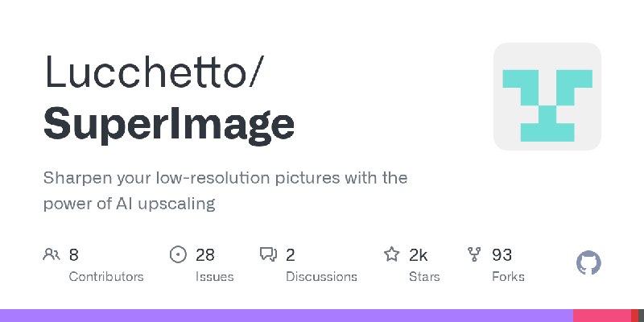The image size is (644, 322).
Task: Click the contributors people icon
Action: (x=52, y=255)
